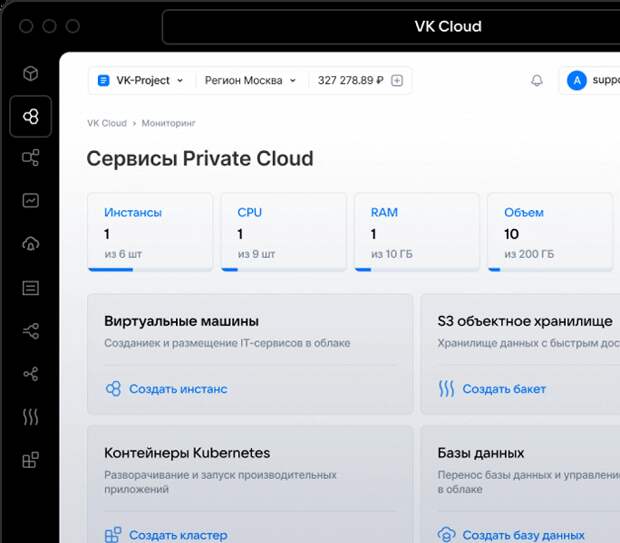Open the cube icon in sidebar
Image resolution: width=620 pixels, height=543 pixels.
30,74
